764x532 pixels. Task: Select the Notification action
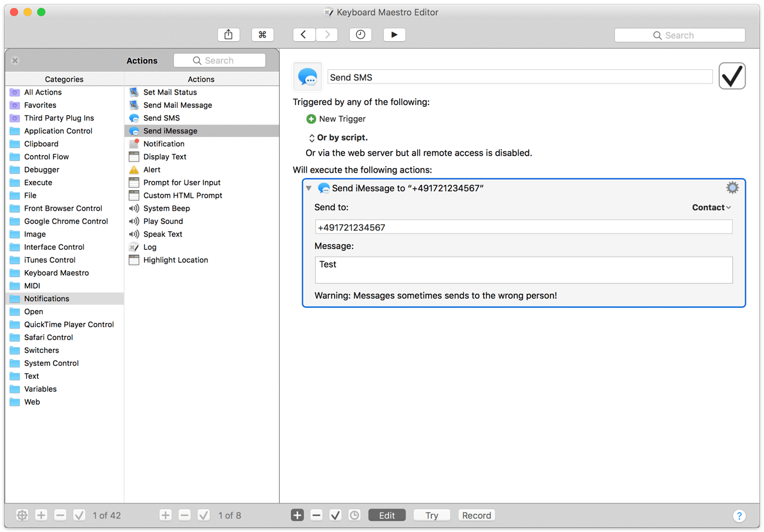(202, 144)
